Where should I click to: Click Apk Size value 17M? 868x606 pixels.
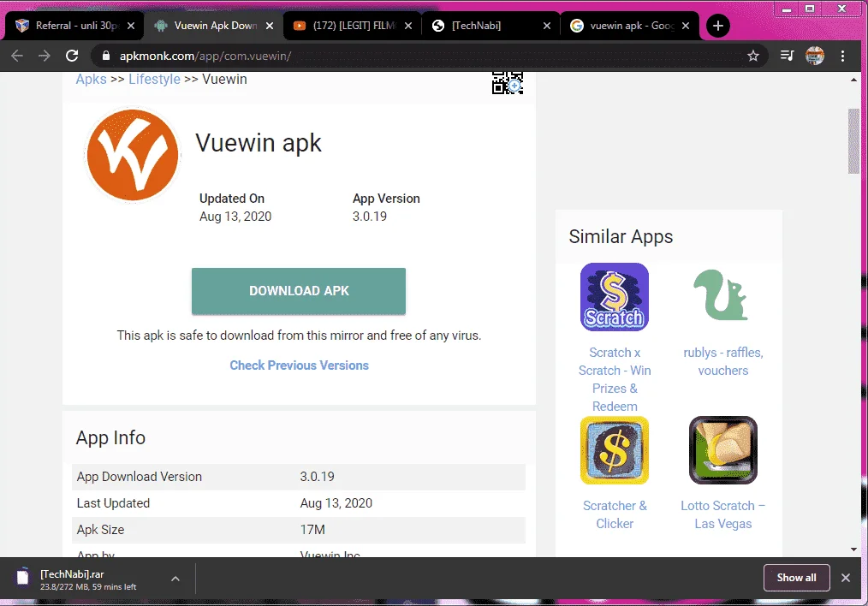pyautogui.click(x=312, y=530)
